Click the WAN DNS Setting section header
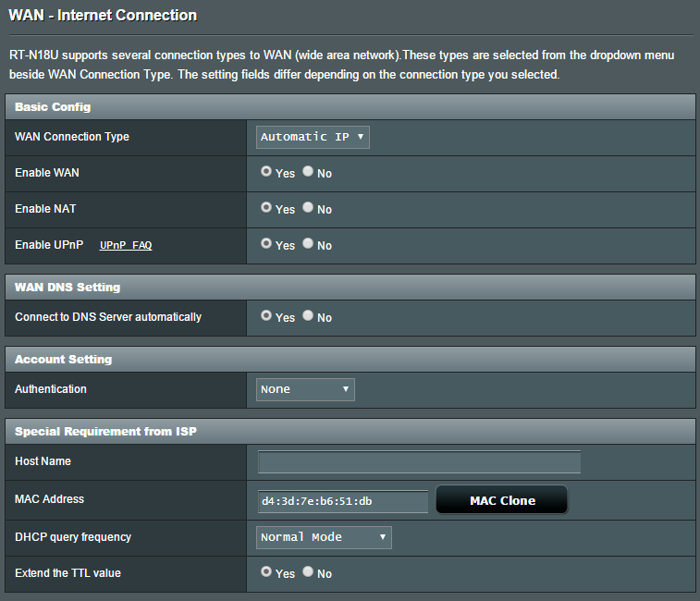 pos(68,288)
